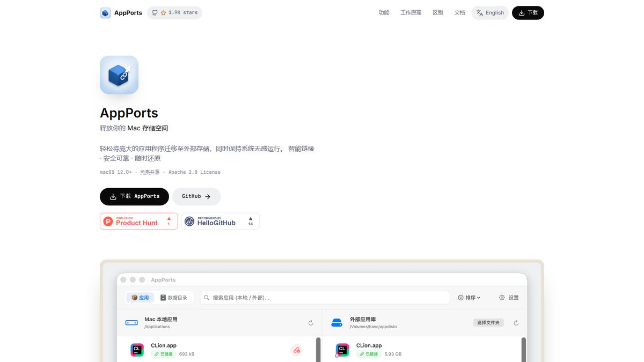This screenshot has height=362, width=644.
Task: Go to the 区别 nav item
Action: coord(438,13)
